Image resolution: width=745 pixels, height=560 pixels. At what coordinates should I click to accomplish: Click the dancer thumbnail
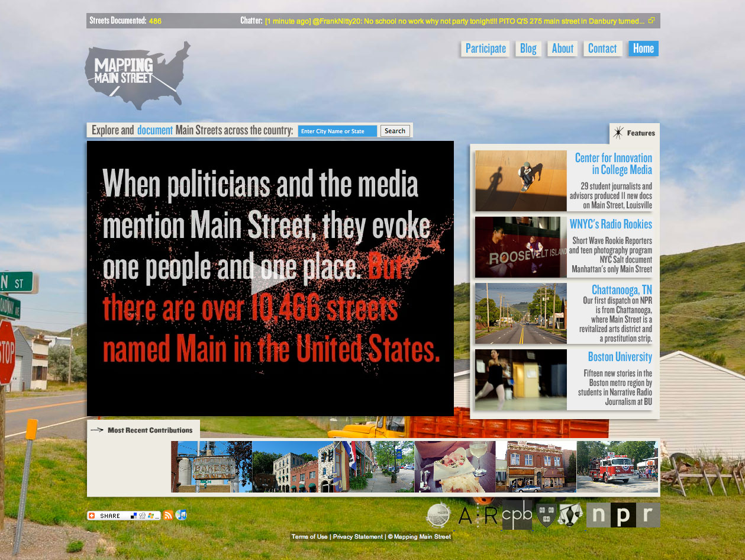(521, 379)
